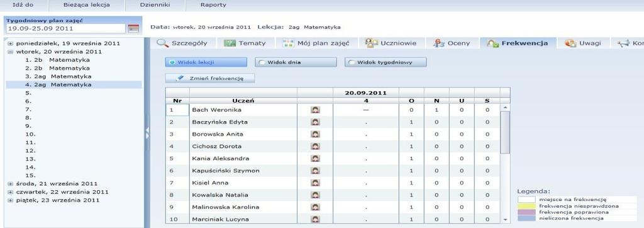
Task: Click Cichosz Dorota's student photo icon
Action: click(315, 147)
